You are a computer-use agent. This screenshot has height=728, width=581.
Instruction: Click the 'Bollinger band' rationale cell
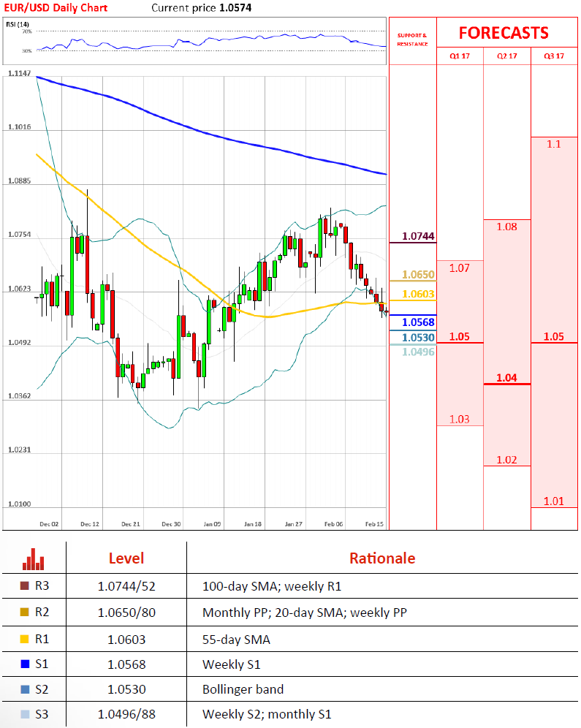[x=243, y=689]
